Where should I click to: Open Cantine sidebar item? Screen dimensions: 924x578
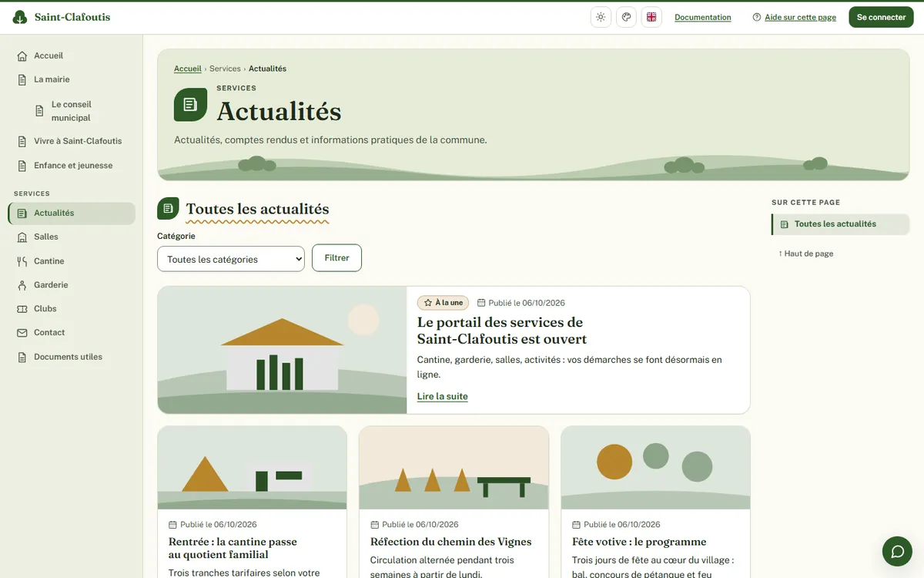point(72,261)
